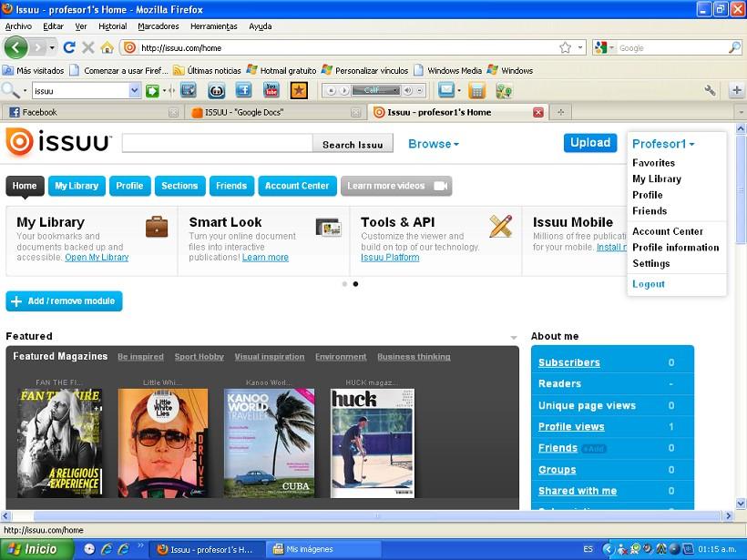Click the Smart Look module icon

(329, 227)
